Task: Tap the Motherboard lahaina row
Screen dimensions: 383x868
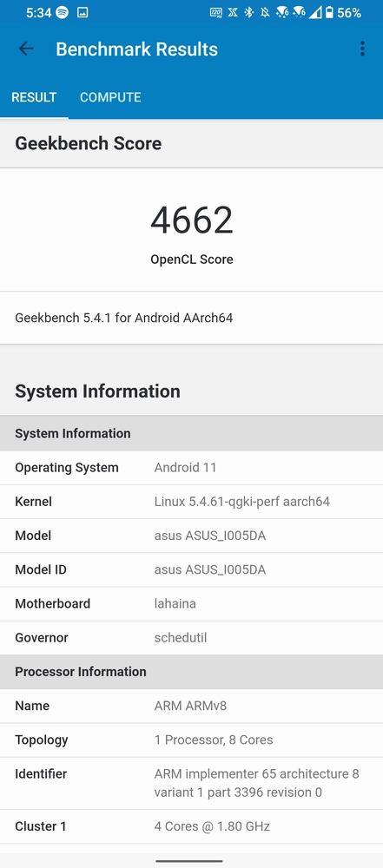Action: (191, 604)
